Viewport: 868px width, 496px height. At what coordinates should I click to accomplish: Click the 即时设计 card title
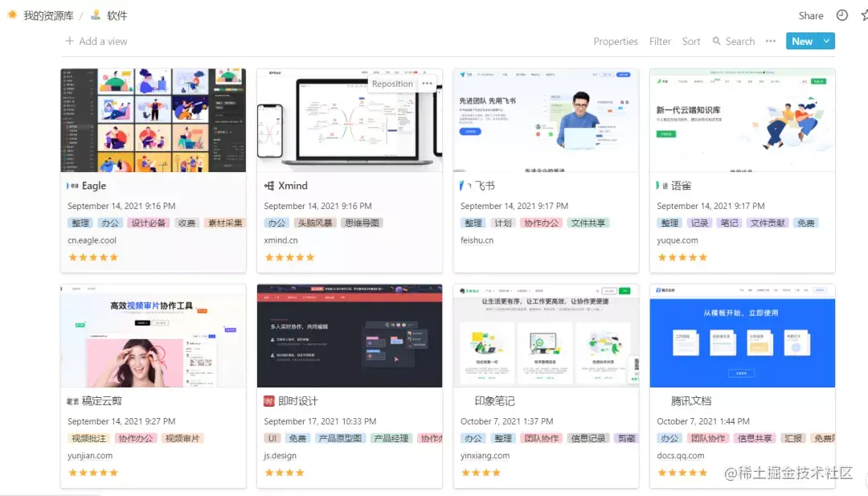(298, 401)
